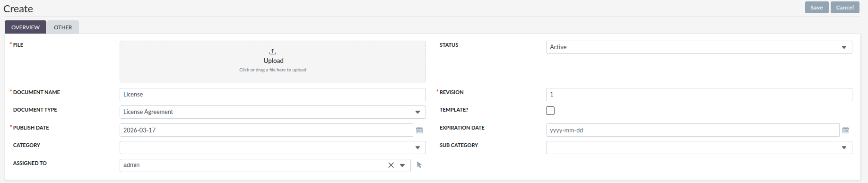Click the Assigned To admin field
868x183 pixels.
265,166
